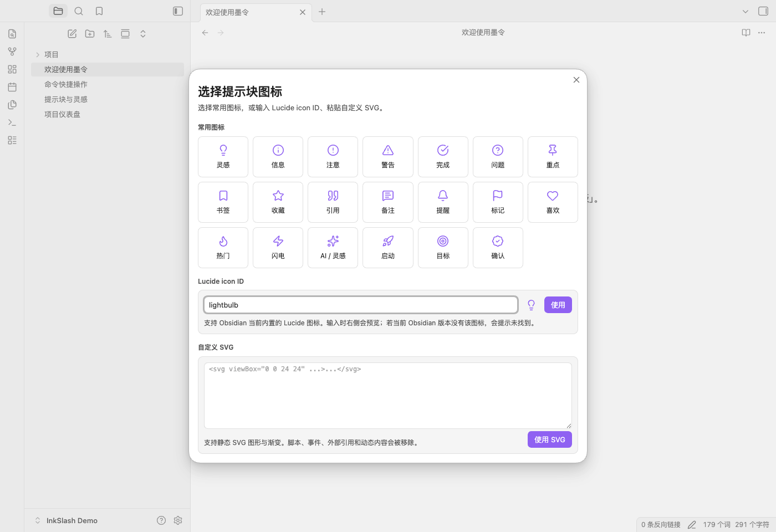Open the file explorer folder icon
Viewport: 776px width, 532px height.
(x=58, y=11)
